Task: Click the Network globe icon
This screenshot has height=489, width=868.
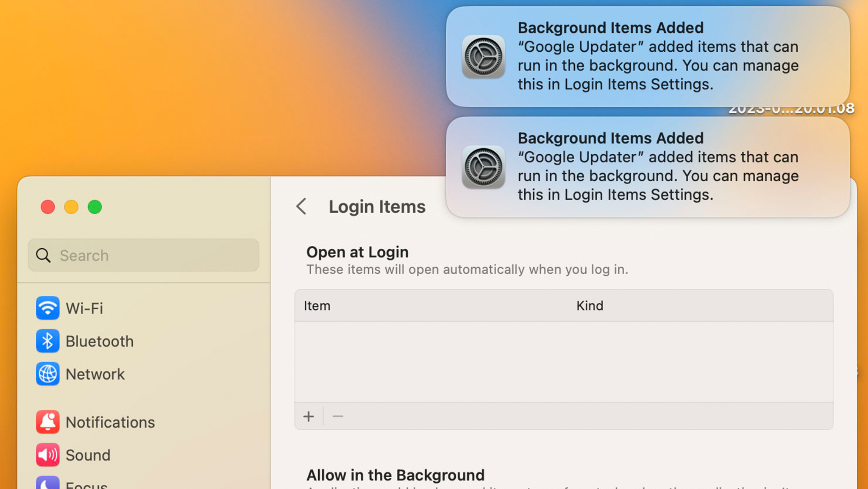Action: coord(47,374)
